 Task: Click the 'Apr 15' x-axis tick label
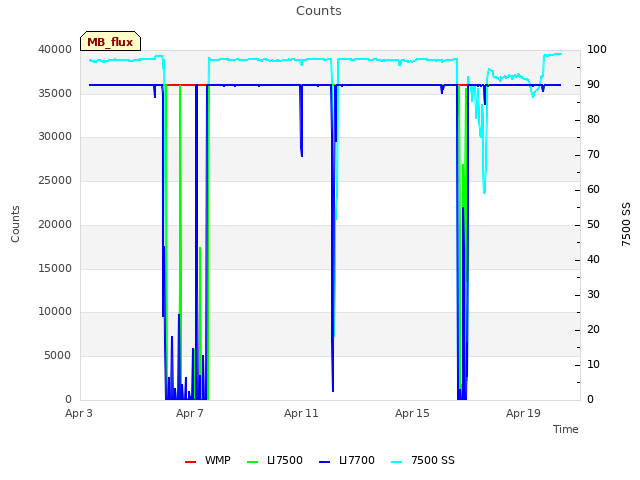pyautogui.click(x=412, y=413)
